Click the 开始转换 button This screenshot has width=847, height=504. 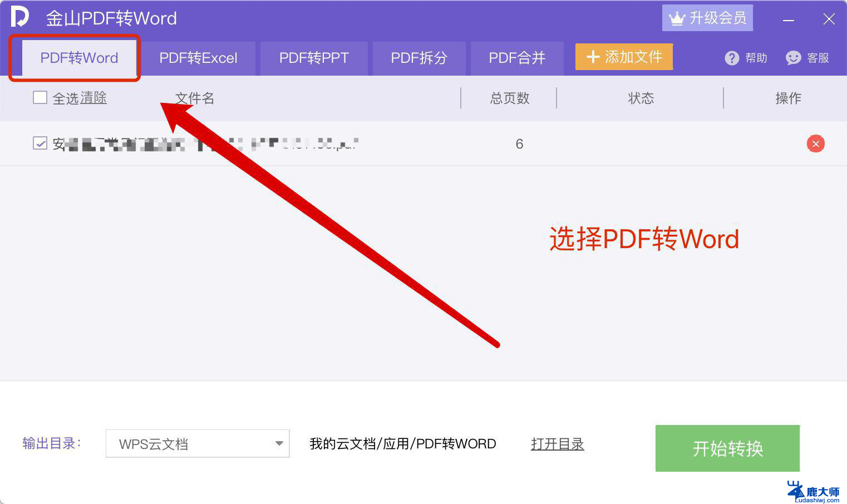click(727, 448)
